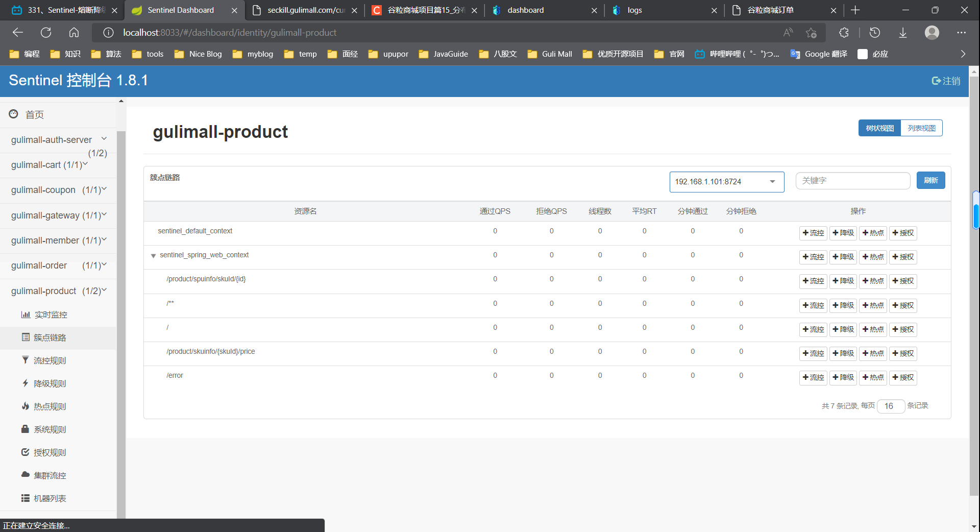The height and width of the screenshot is (532, 980).
Task: Open browser history icon
Action: pyautogui.click(x=874, y=33)
